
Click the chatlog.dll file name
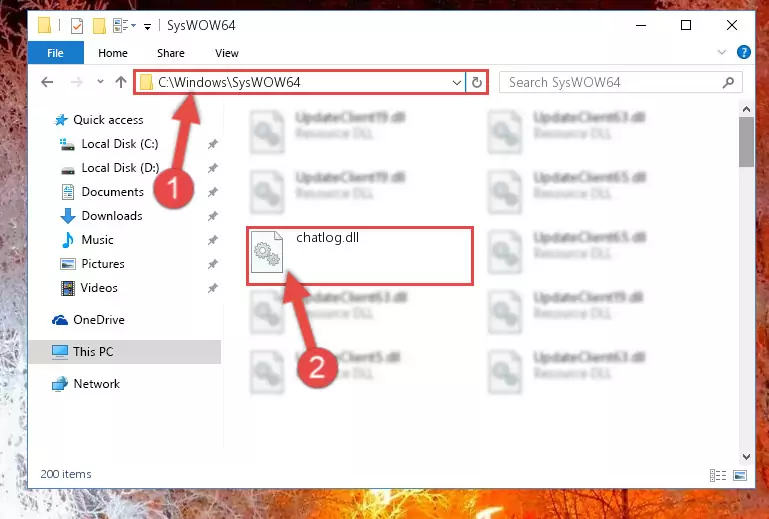[328, 237]
